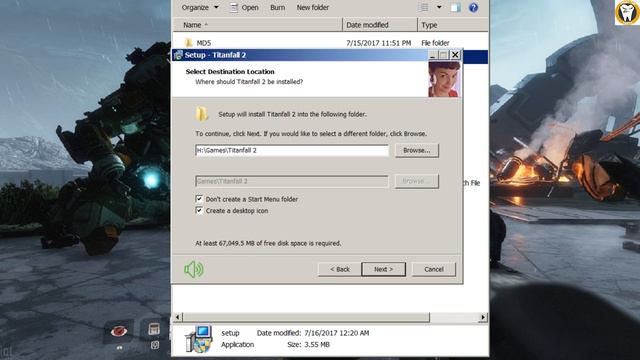The image size is (640, 360).
Task: Click Explorer horizontal scrollbar right arrow
Action: point(483,317)
